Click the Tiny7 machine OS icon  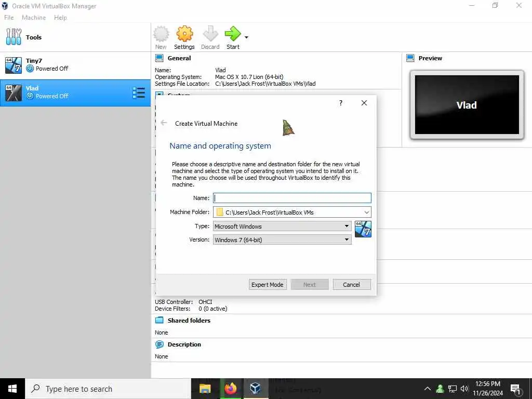click(x=14, y=65)
